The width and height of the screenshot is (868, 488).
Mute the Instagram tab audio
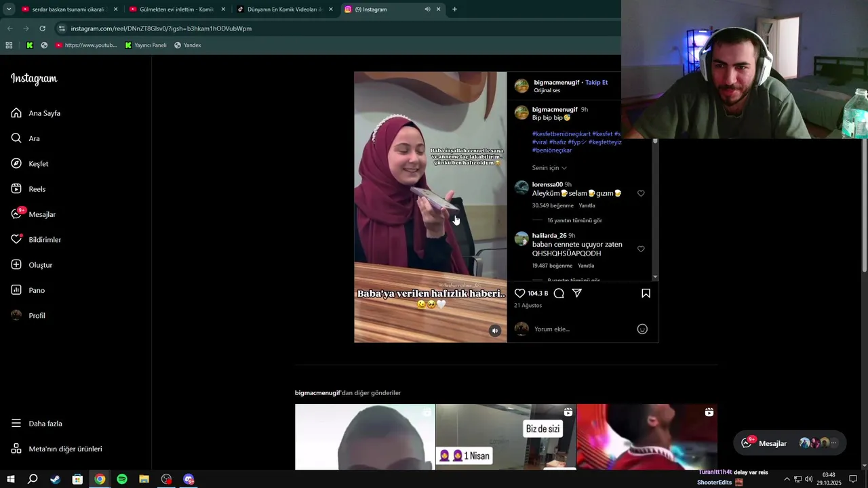coord(427,9)
